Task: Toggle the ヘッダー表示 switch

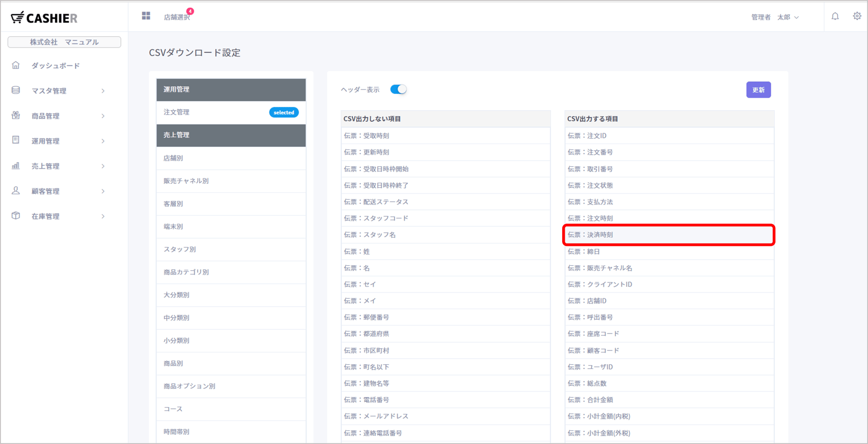Action: [398, 89]
